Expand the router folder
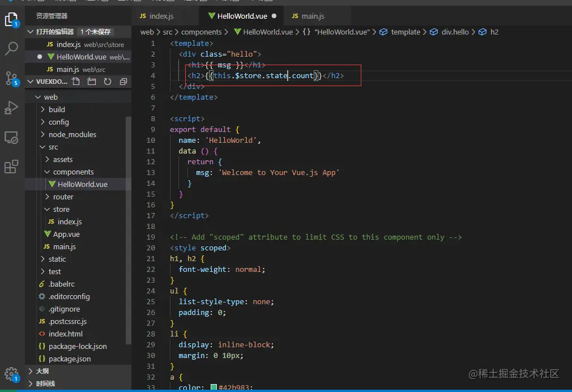The width and height of the screenshot is (572, 392). point(47,197)
